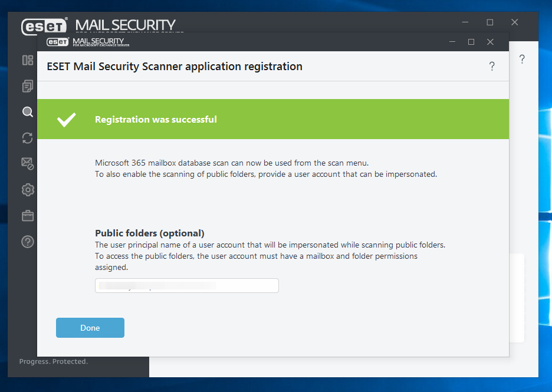Click the main window's help question mark
Image resolution: width=552 pixels, height=392 pixels.
[x=522, y=60]
